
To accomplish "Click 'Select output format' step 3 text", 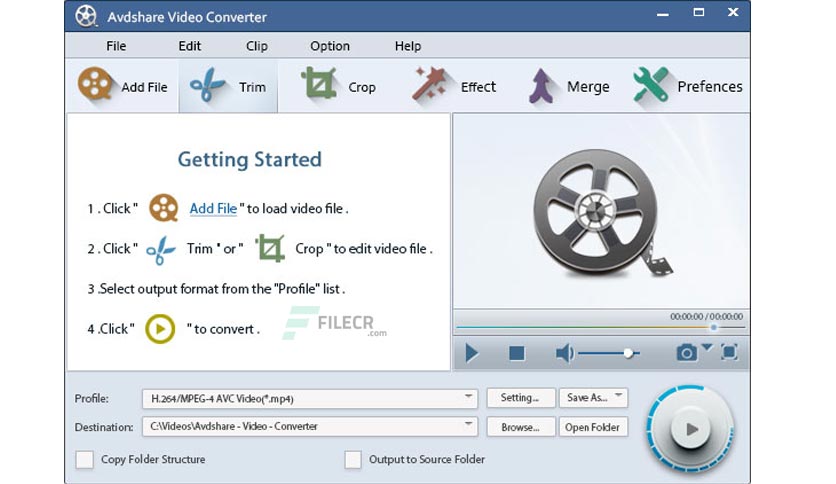I will point(216,289).
